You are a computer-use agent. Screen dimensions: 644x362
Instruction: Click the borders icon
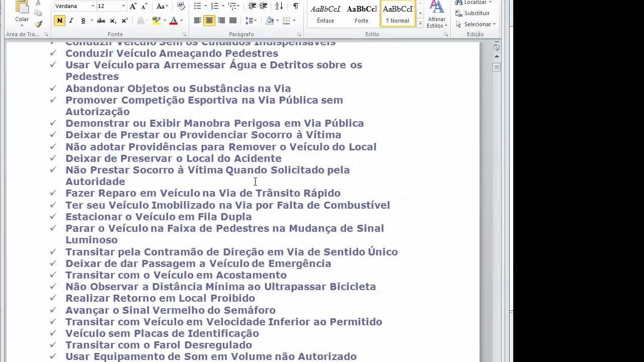pos(286,21)
